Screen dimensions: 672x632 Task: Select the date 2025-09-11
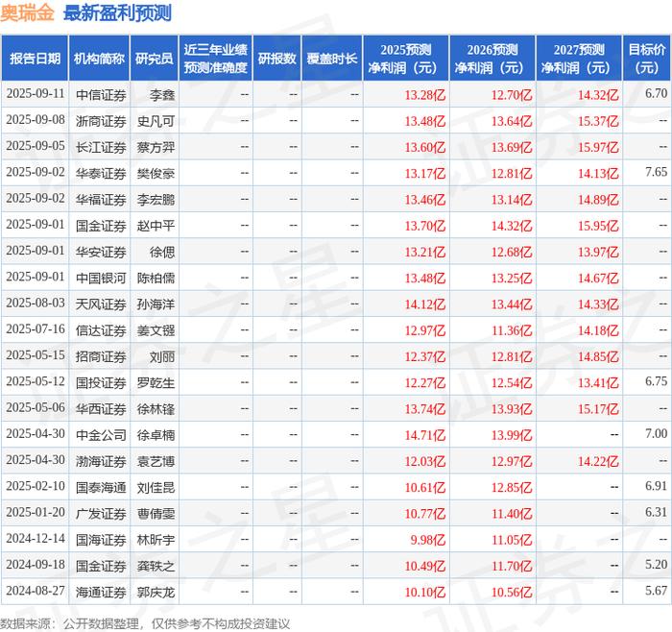36,94
